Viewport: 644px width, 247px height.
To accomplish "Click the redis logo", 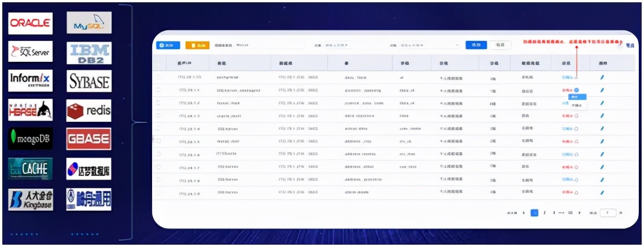I will click(x=89, y=111).
